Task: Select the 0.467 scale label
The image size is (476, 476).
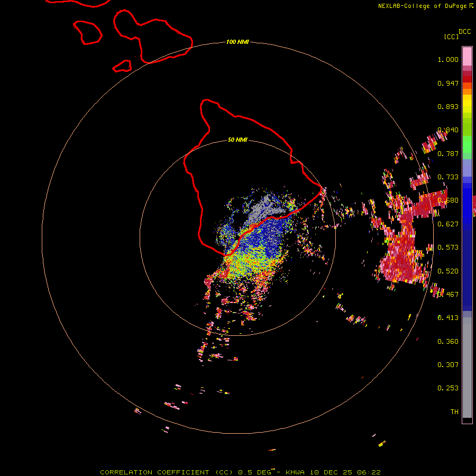Action: coord(448,295)
